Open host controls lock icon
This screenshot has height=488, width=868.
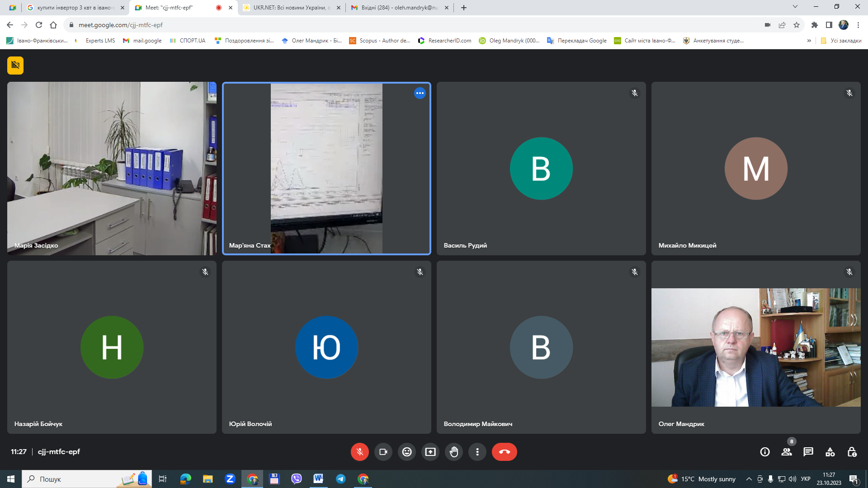[852, 452]
